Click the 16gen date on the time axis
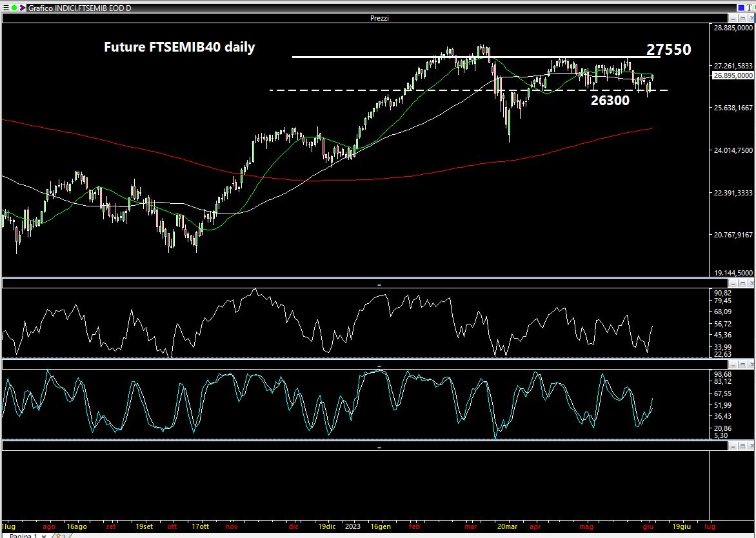 [380, 526]
